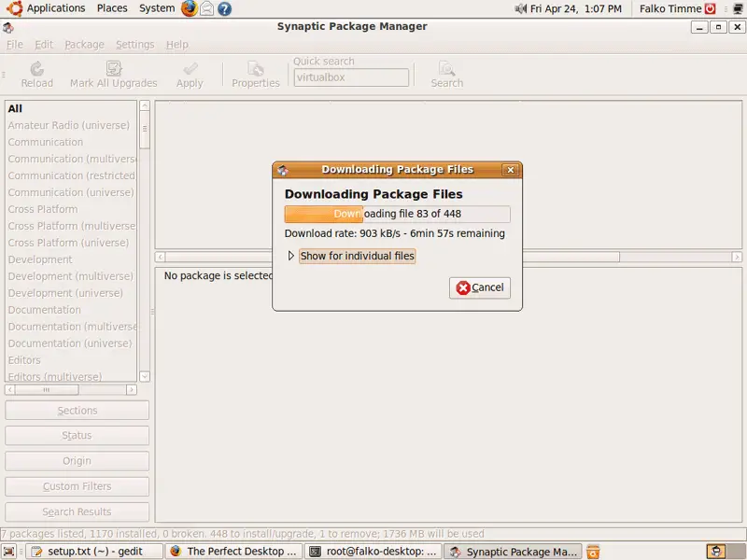Click the package list right scroll arrow
This screenshot has height=560, width=747.
point(737,258)
